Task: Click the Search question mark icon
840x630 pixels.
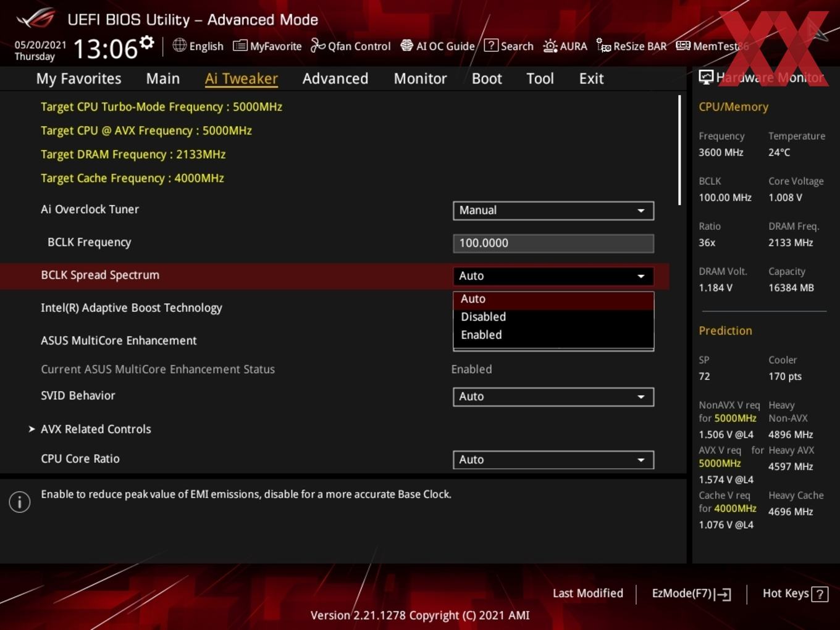Action: click(x=491, y=45)
